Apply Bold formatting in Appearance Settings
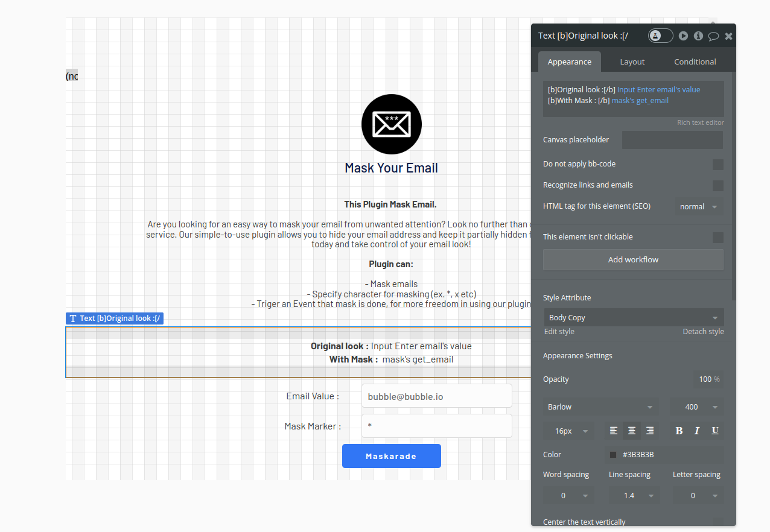 [x=679, y=430]
